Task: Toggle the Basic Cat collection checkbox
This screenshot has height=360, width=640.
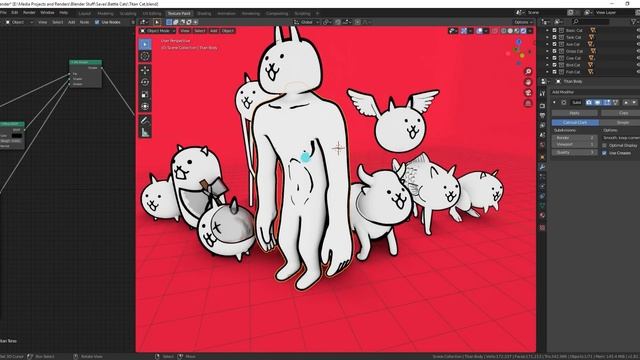Action: (554, 30)
